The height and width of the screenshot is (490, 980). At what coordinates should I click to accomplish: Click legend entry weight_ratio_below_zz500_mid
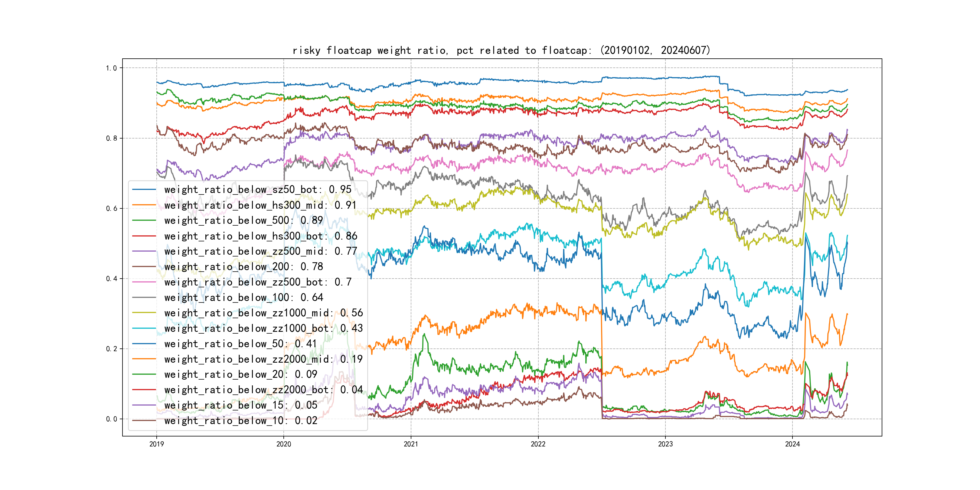[260, 251]
